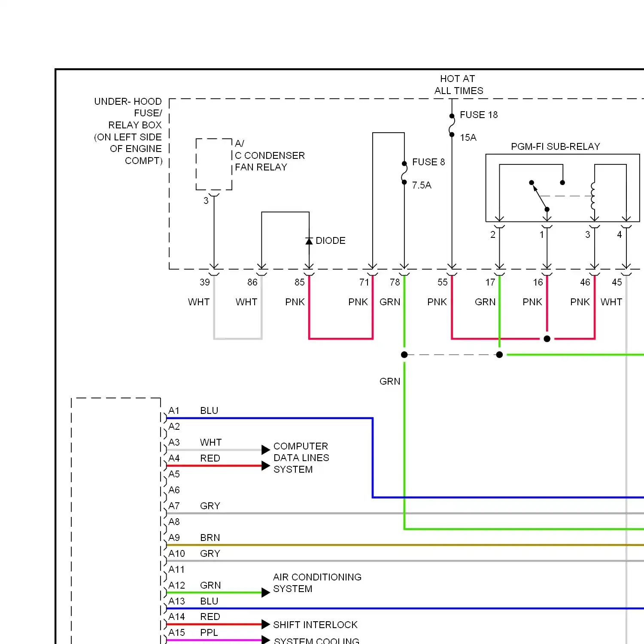The image size is (644, 644).
Task: Click the A13 pin label
Action: tap(176, 601)
